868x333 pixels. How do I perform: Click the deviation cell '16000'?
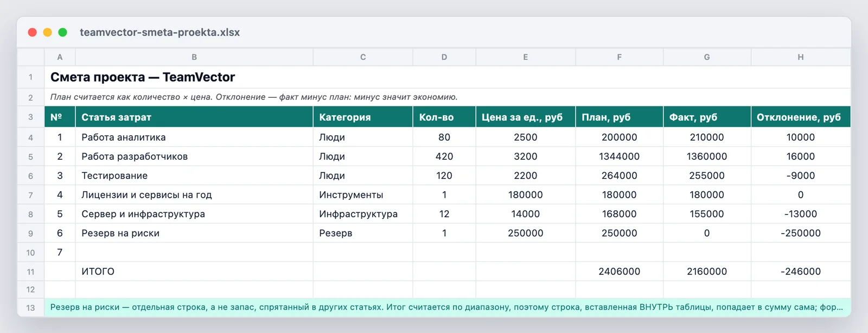coord(801,156)
